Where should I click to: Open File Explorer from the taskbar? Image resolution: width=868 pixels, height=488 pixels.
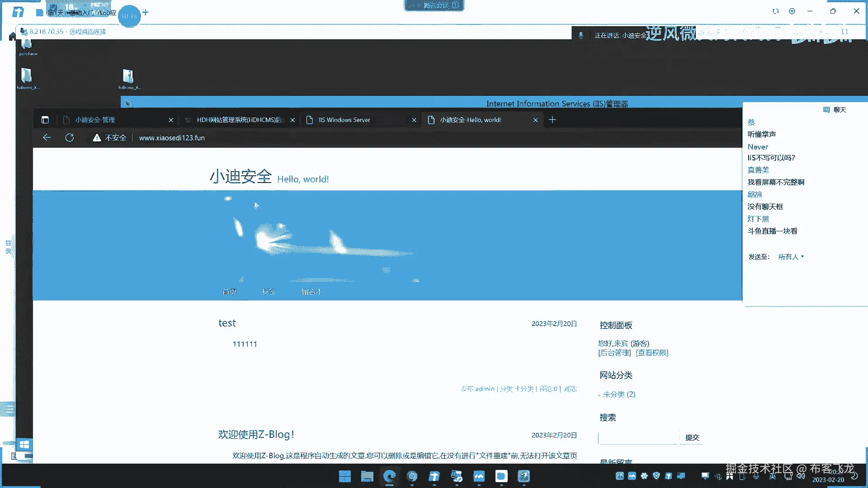[x=367, y=476]
